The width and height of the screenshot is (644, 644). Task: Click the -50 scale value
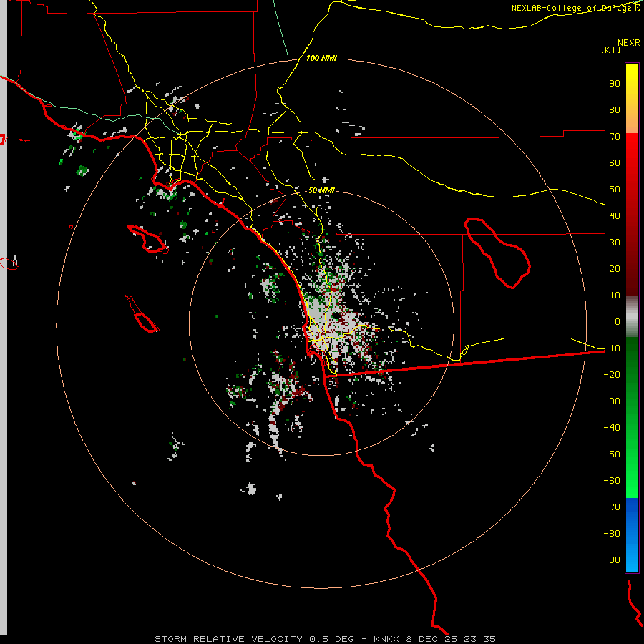tap(612, 454)
